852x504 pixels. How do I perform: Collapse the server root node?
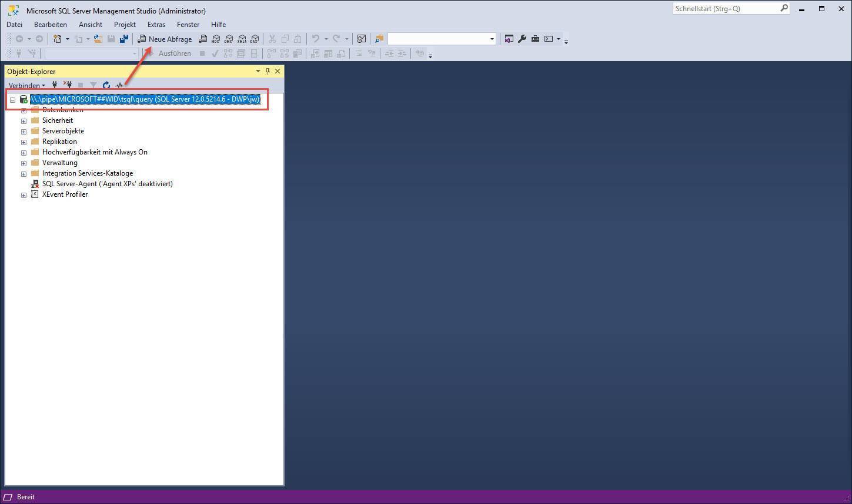coord(12,100)
